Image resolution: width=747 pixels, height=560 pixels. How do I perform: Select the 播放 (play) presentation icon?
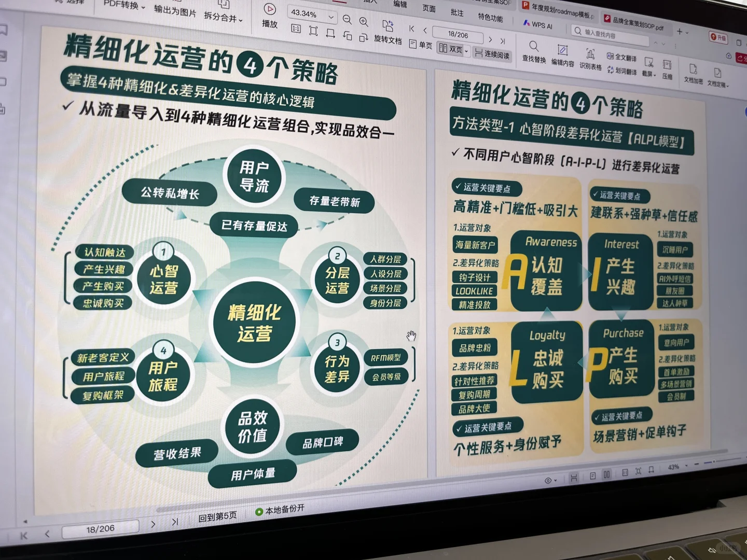pos(269,11)
